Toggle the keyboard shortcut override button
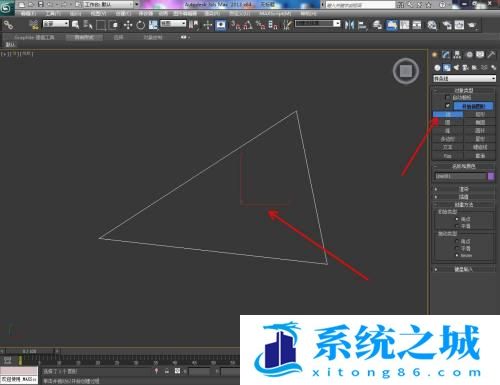This screenshot has width=500, height=385. pos(220,25)
